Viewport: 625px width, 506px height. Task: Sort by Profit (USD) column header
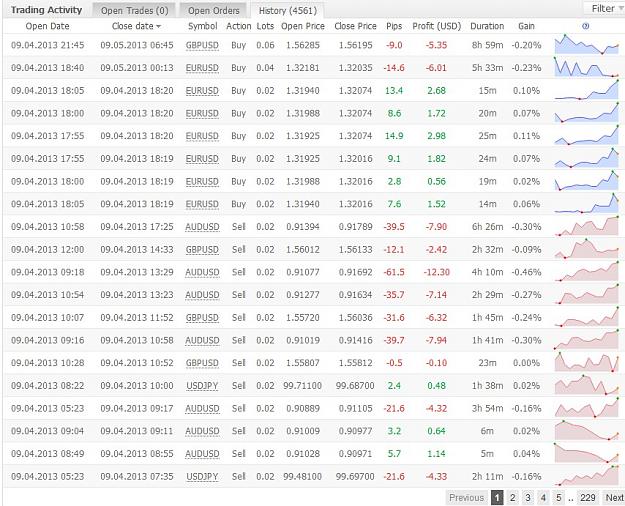[x=436, y=26]
